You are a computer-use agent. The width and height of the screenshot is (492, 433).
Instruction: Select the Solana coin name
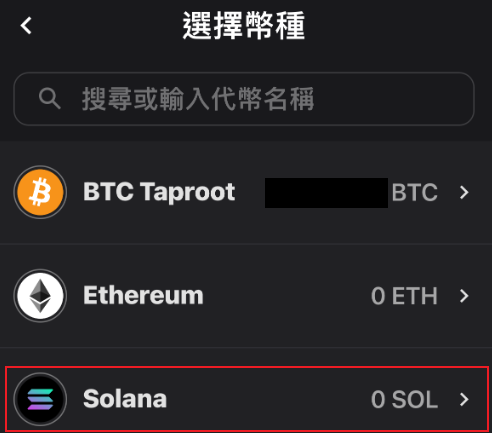pyautogui.click(x=125, y=399)
